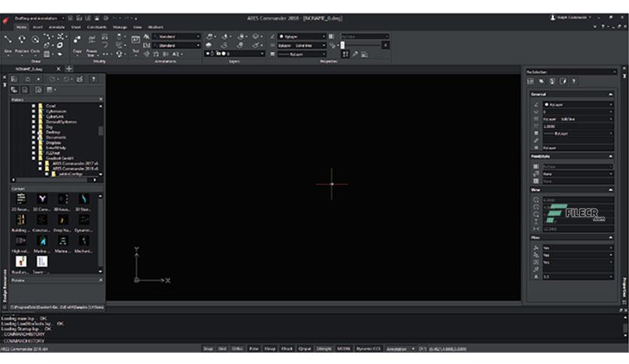Switch to the Manage ribbon tab

[120, 27]
